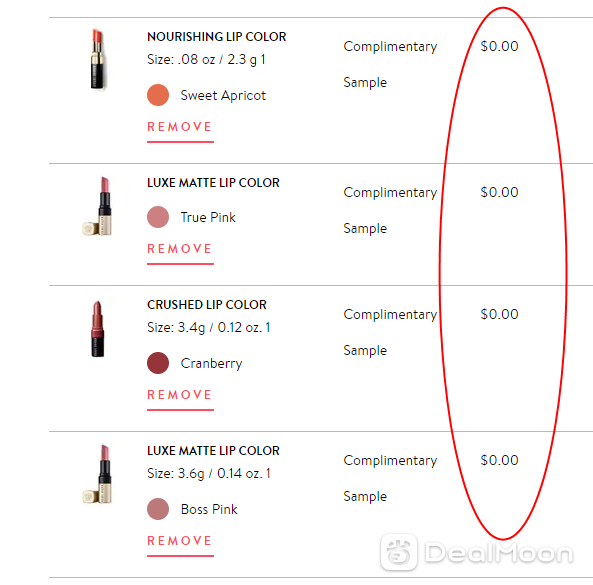
Task: Click the Cranberry shade name text
Action: (211, 363)
